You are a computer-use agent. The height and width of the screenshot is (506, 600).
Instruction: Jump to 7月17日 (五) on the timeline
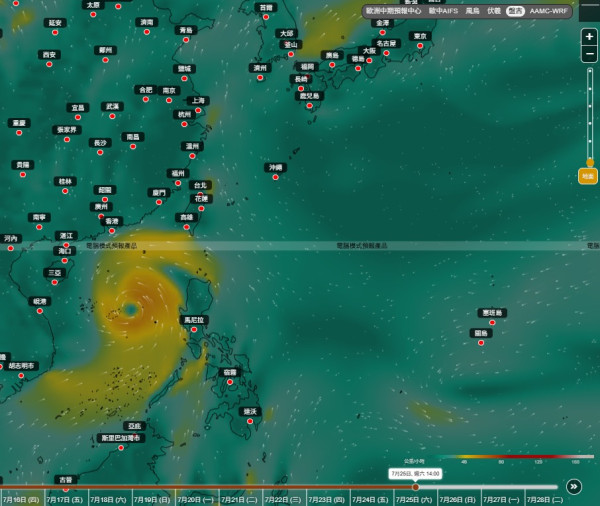coord(65,499)
